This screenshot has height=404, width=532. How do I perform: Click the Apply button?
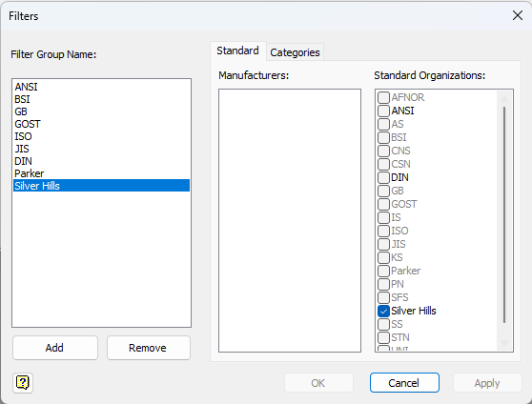pos(487,383)
